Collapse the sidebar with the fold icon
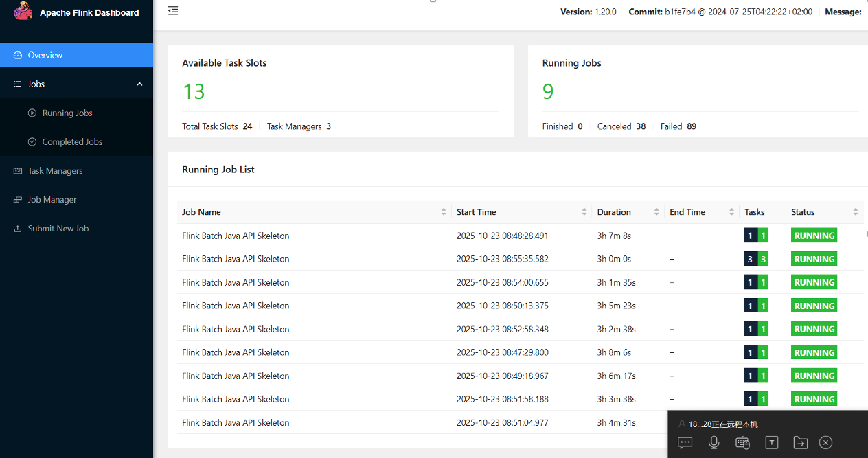The height and width of the screenshot is (458, 868). tap(173, 11)
